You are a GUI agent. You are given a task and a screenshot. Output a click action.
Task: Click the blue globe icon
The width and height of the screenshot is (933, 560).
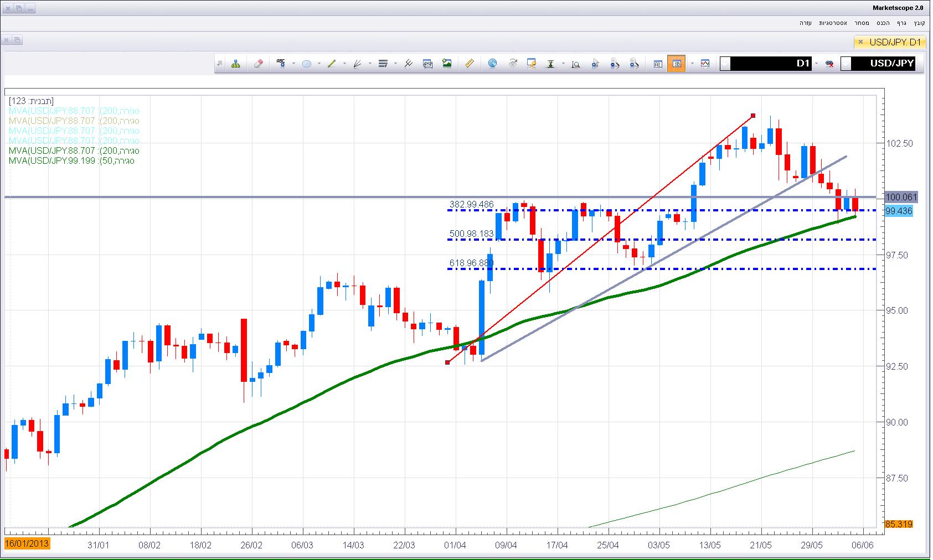coord(492,64)
